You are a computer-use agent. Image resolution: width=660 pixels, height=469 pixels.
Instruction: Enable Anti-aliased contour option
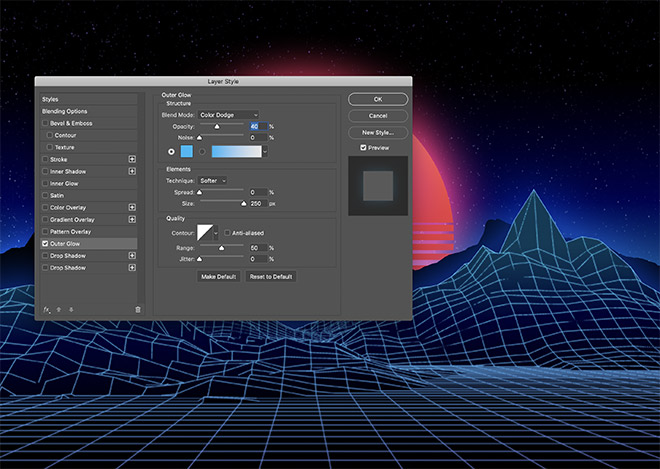[x=226, y=233]
